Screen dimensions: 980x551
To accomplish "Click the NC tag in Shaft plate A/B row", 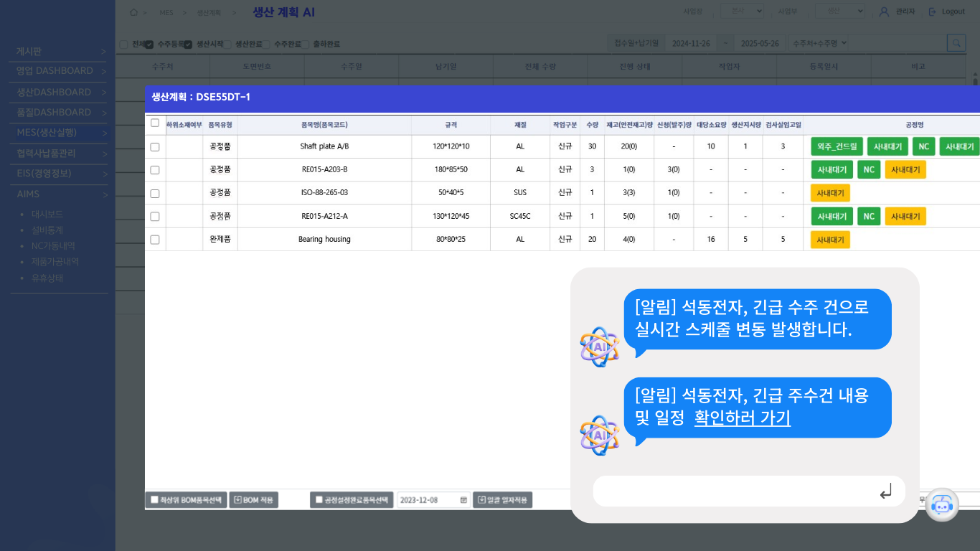I will pyautogui.click(x=923, y=146).
